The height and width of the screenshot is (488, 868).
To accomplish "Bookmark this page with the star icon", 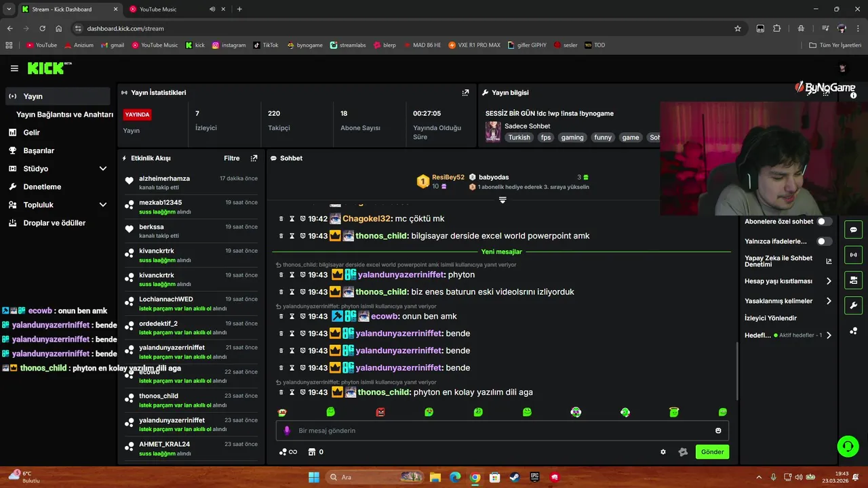I will coord(738,28).
